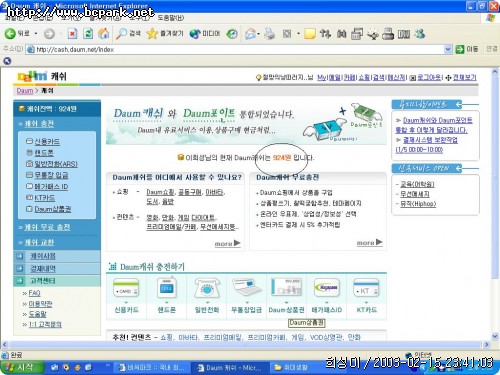The width and height of the screenshot is (500, 375).
Task: Open the address bar URL dropdown
Action: (x=448, y=49)
